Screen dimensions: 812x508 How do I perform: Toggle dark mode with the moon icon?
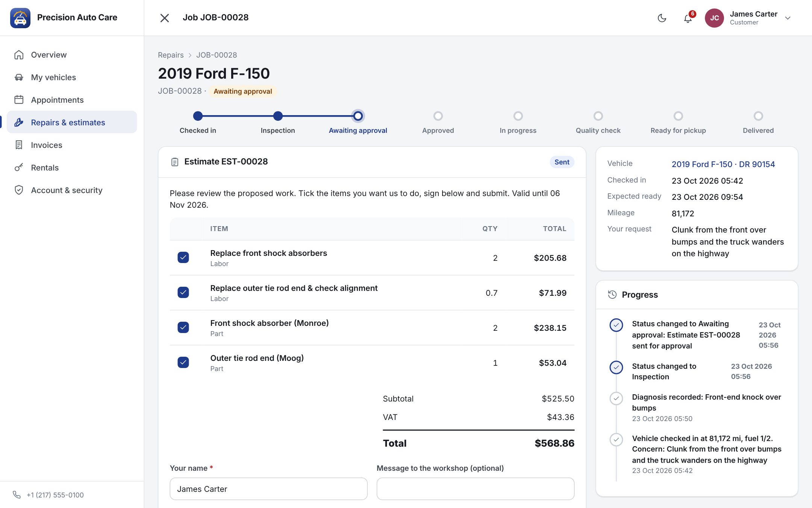(x=662, y=18)
